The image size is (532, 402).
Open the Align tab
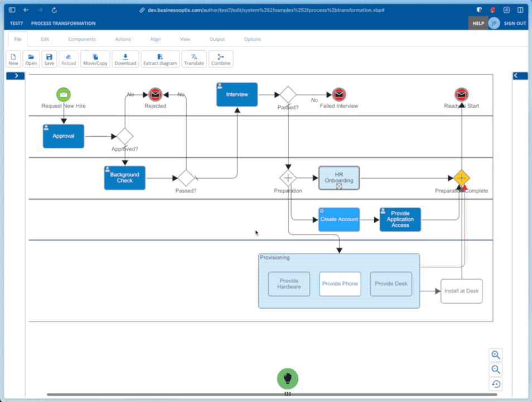pyautogui.click(x=156, y=39)
